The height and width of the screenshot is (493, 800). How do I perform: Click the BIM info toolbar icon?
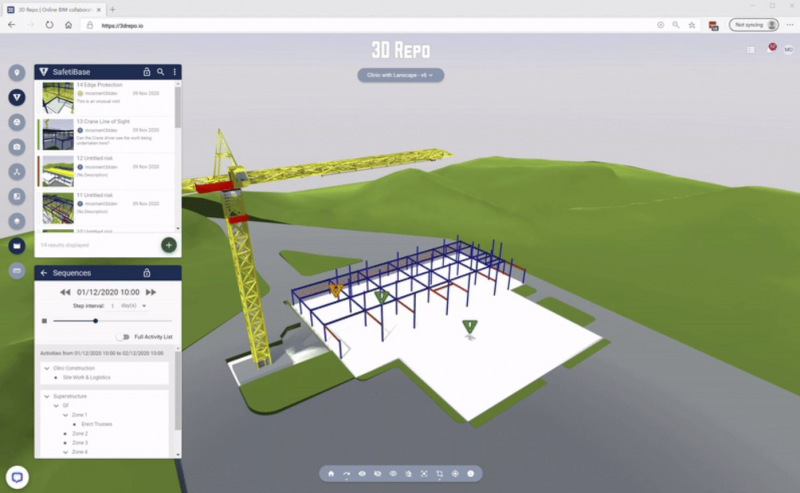470,474
